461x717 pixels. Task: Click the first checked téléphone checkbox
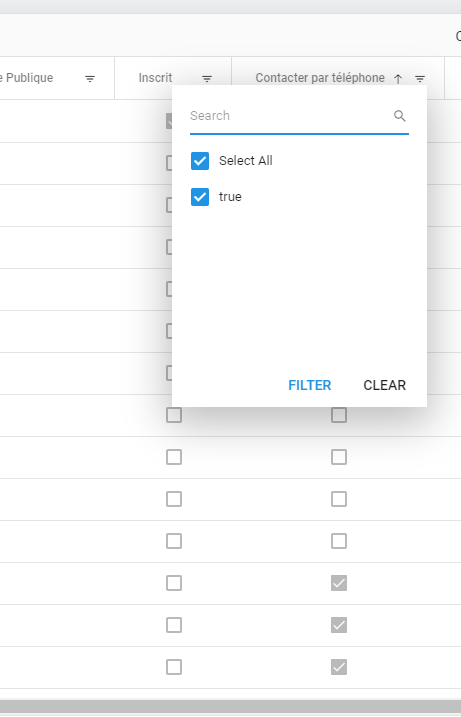[x=339, y=583]
